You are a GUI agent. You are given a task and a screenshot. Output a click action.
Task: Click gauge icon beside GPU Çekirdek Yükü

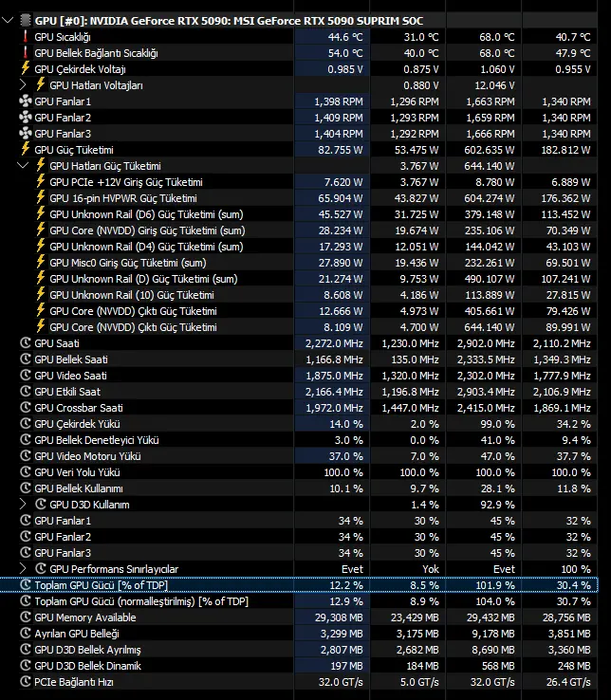(26, 423)
